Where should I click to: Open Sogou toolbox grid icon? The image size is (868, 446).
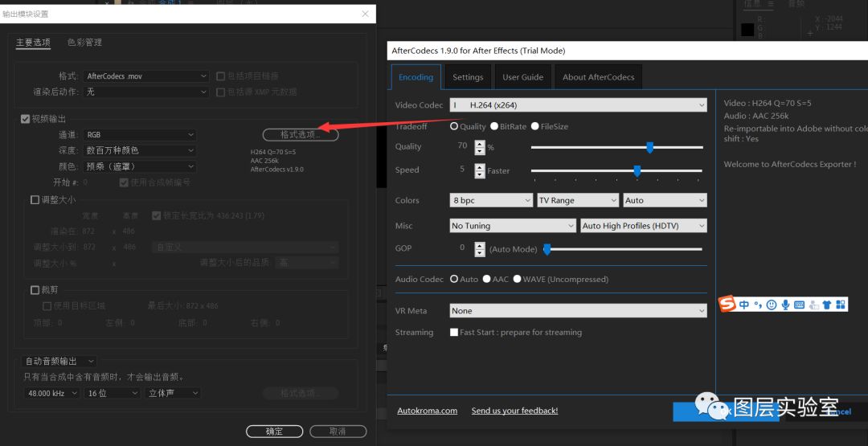(841, 305)
